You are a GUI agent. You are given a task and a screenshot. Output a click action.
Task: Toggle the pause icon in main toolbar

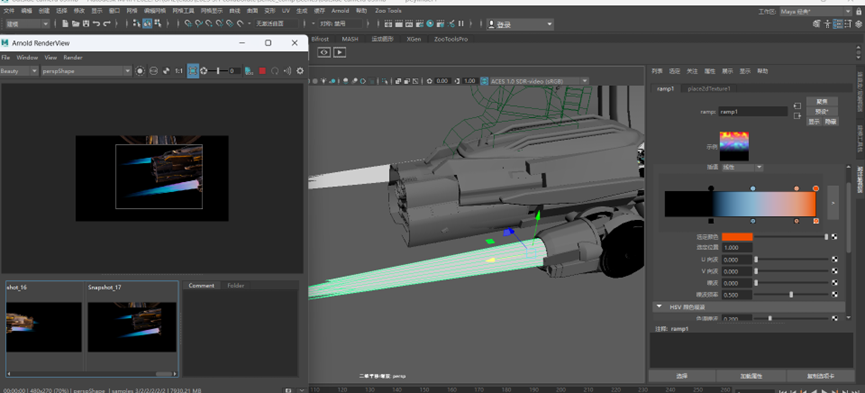pos(461,24)
